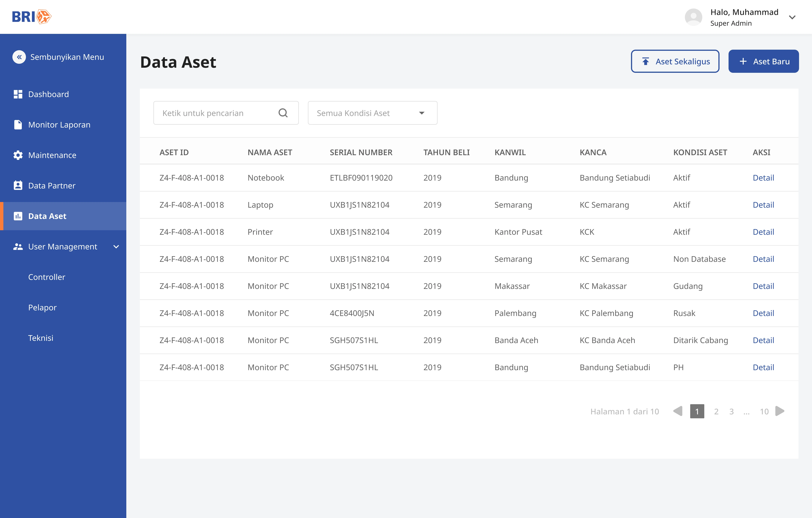812x518 pixels.
Task: Select the Data Aset chart icon
Action: pyautogui.click(x=18, y=216)
